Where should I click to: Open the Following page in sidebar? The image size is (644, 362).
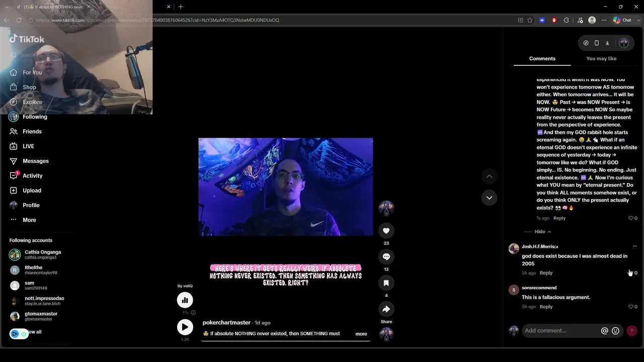coord(35,117)
